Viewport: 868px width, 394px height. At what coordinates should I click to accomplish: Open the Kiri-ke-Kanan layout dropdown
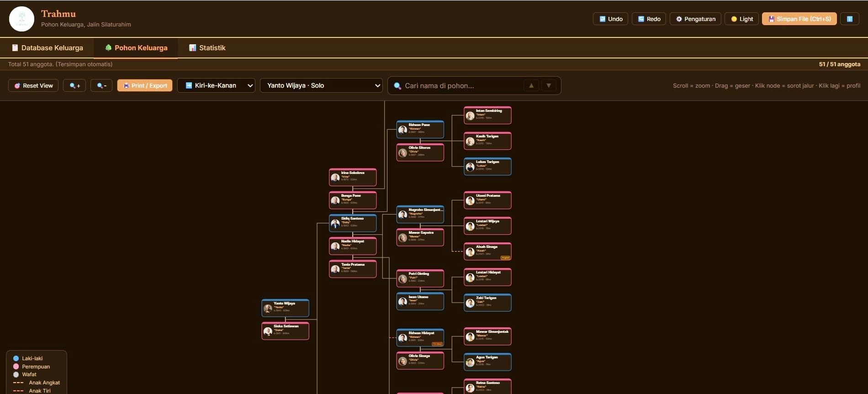point(216,85)
